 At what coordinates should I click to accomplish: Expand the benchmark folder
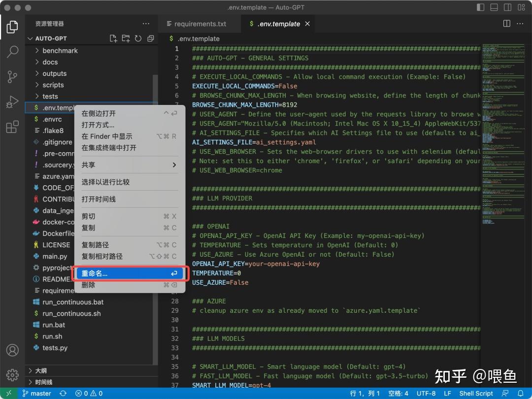pos(59,50)
